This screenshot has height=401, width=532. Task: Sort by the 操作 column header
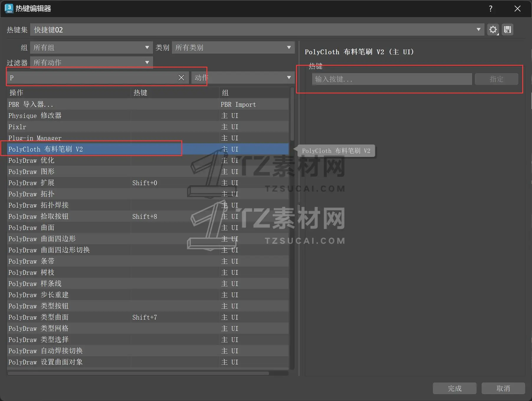[x=69, y=93]
